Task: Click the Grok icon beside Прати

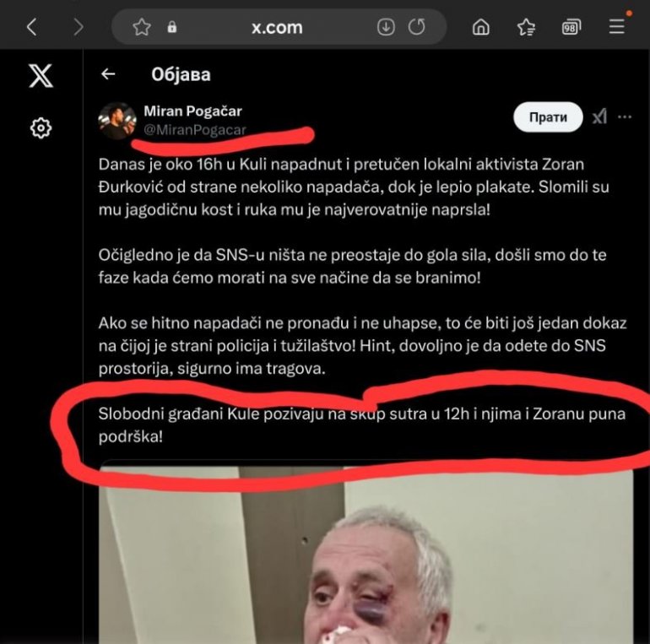Action: 599,117
